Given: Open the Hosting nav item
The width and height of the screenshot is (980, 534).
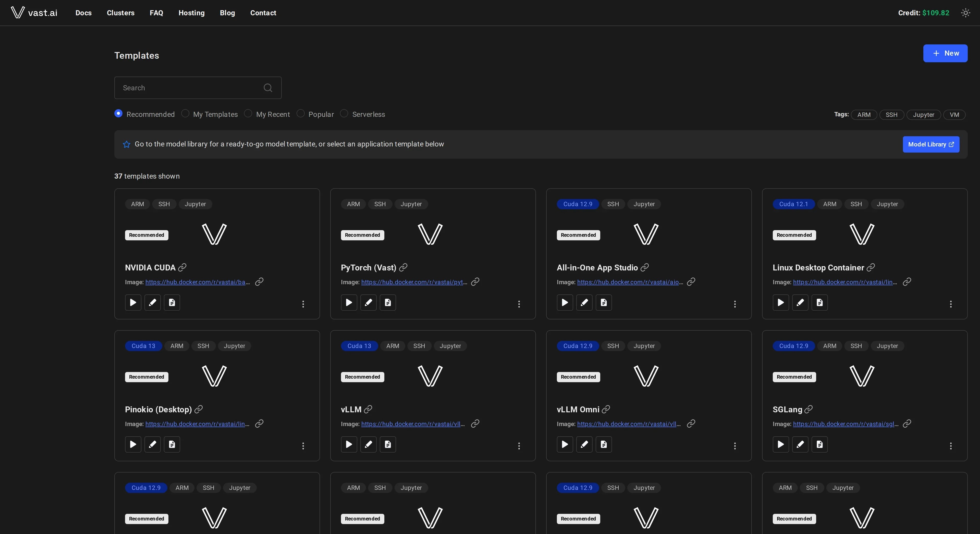Looking at the screenshot, I should 191,13.
